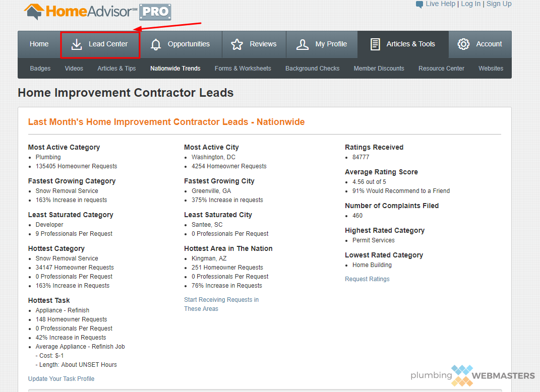Click the Live Help link
The height and width of the screenshot is (392, 540).
[x=441, y=4]
